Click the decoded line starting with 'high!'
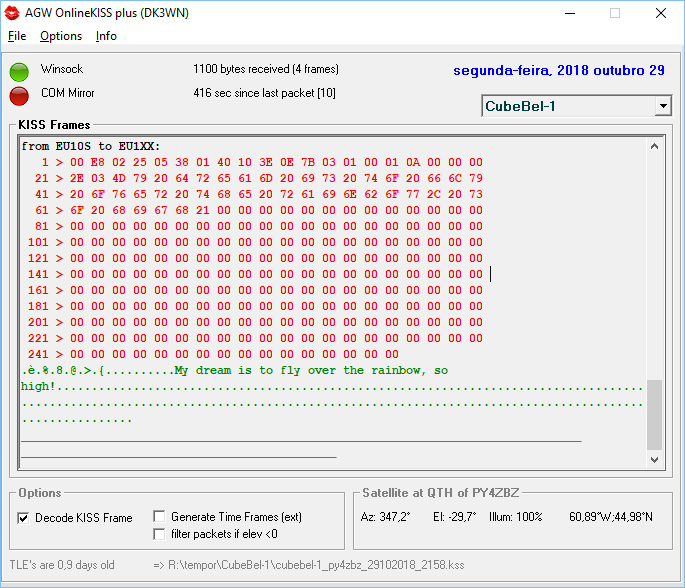 click(x=332, y=387)
